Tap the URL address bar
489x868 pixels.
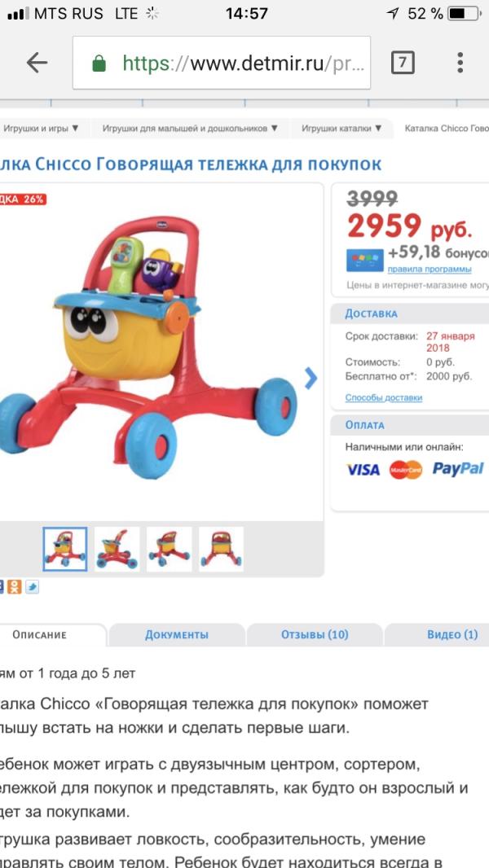click(222, 64)
